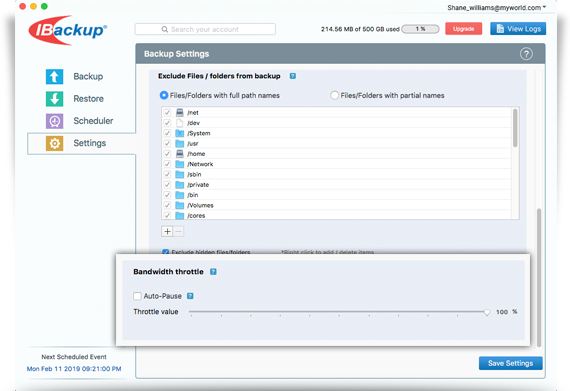Open View Logs

(518, 29)
